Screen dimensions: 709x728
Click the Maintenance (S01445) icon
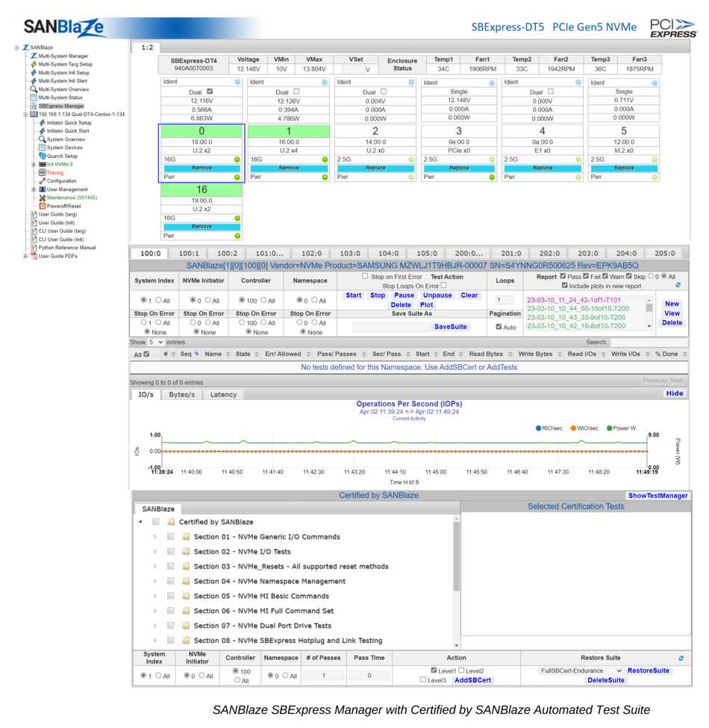pos(43,198)
